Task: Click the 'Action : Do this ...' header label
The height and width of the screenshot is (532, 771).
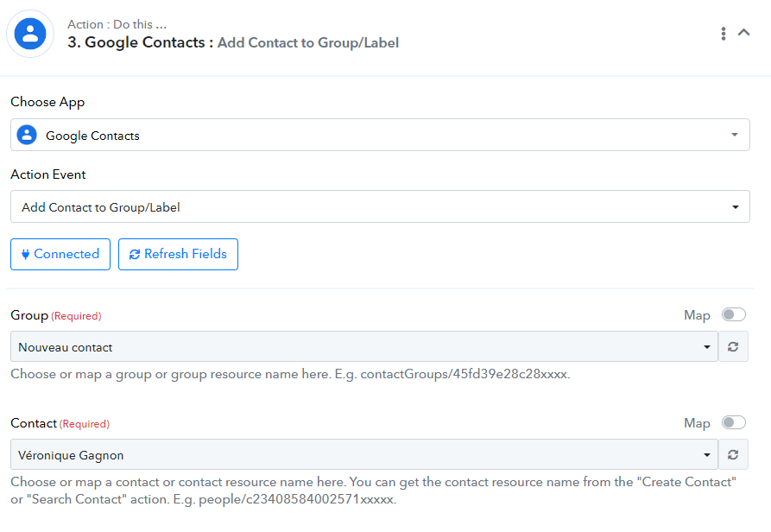Action: 117,24
